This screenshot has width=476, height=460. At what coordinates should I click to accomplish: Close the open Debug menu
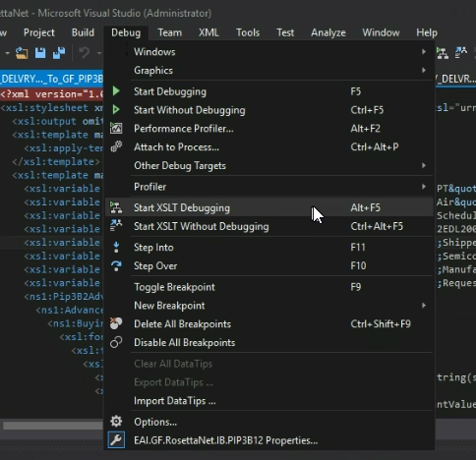click(x=126, y=32)
